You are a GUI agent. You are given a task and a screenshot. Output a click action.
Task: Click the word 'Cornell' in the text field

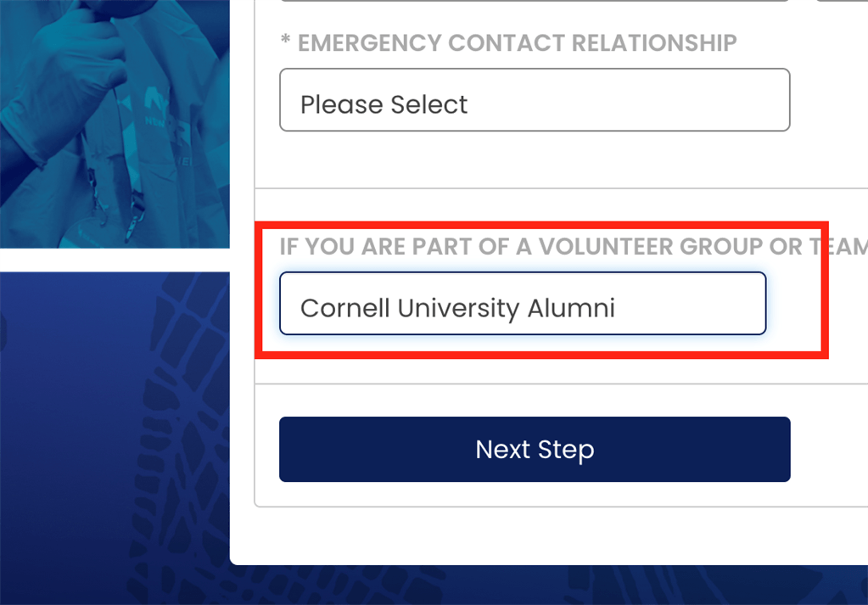[344, 308]
